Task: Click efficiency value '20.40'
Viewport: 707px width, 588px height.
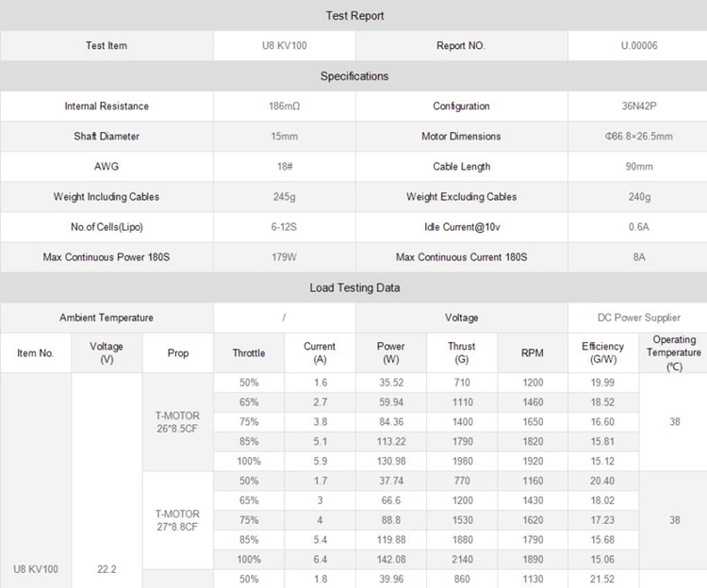Action: click(602, 482)
